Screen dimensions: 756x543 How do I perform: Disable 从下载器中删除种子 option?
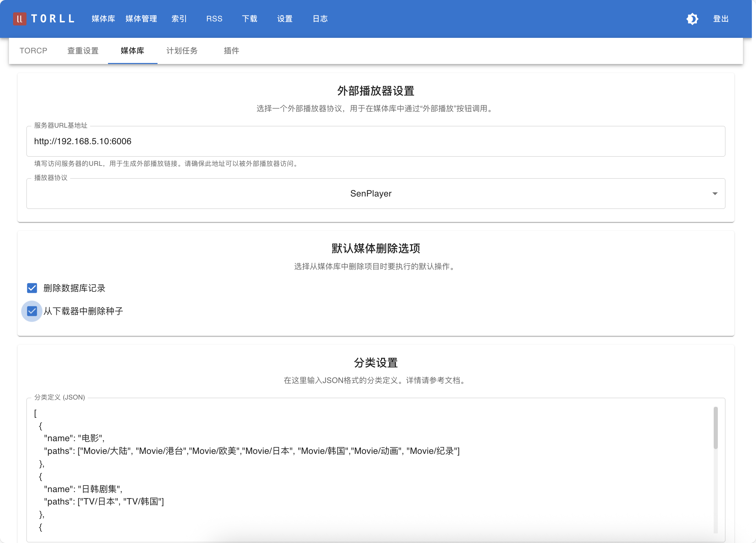pos(32,311)
